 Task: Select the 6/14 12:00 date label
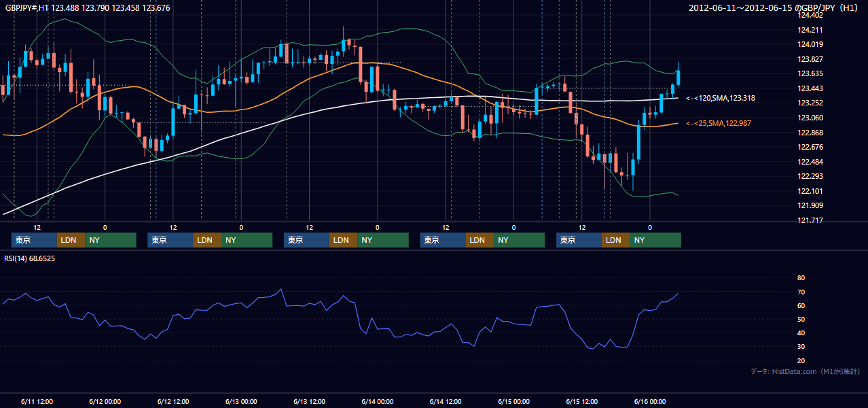click(446, 401)
